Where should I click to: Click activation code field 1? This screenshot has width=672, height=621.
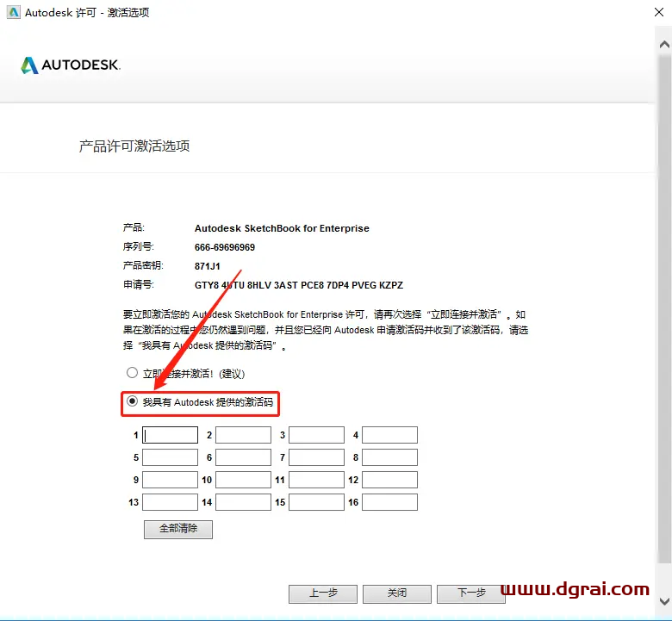(170, 435)
